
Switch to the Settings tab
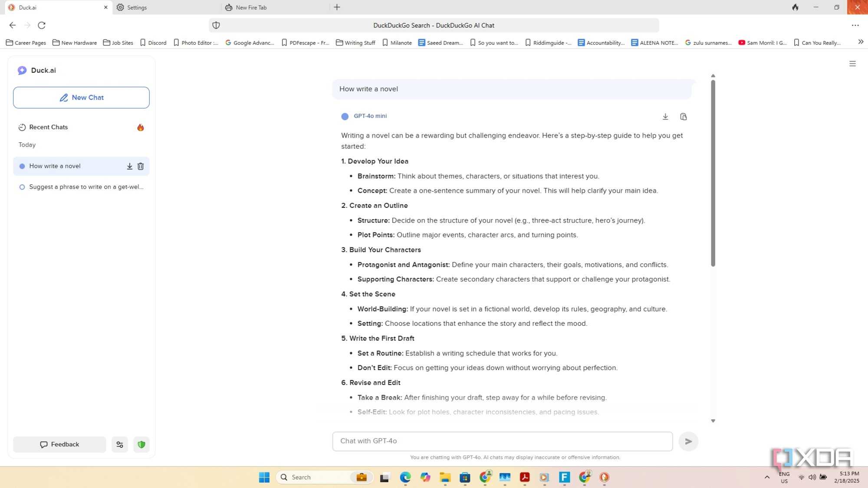(167, 7)
